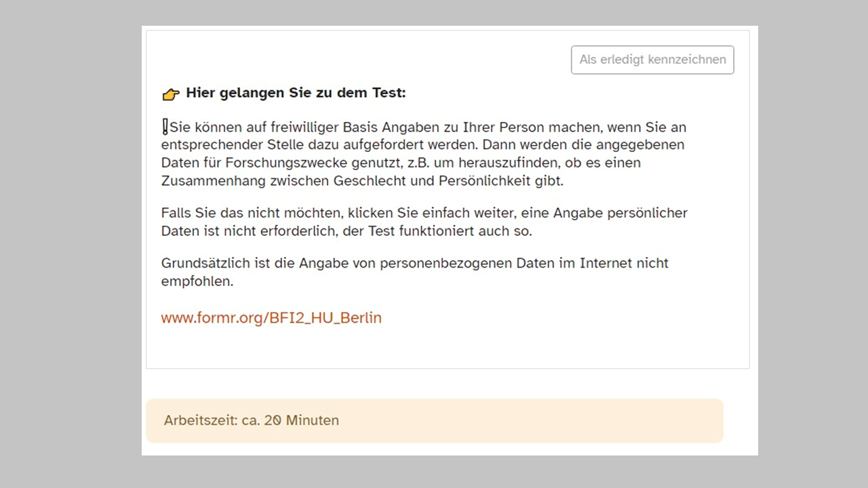Click the '20 Minuten' text in the banner
Screen dimensions: 868x488
(x=302, y=420)
